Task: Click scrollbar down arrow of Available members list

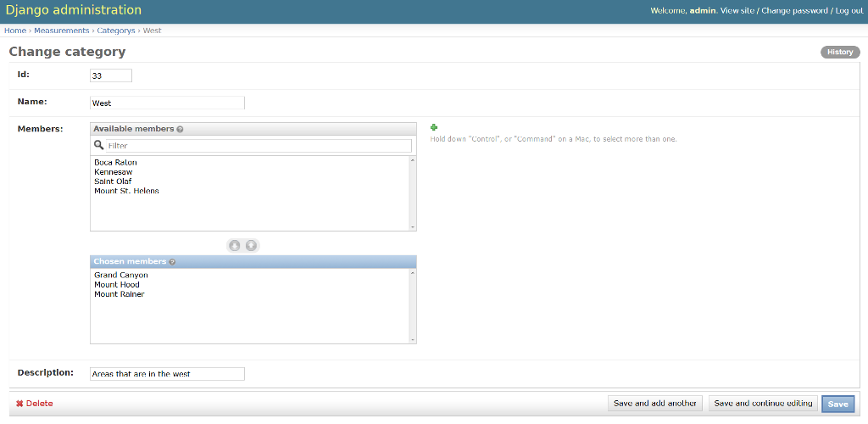Action: coord(413,227)
